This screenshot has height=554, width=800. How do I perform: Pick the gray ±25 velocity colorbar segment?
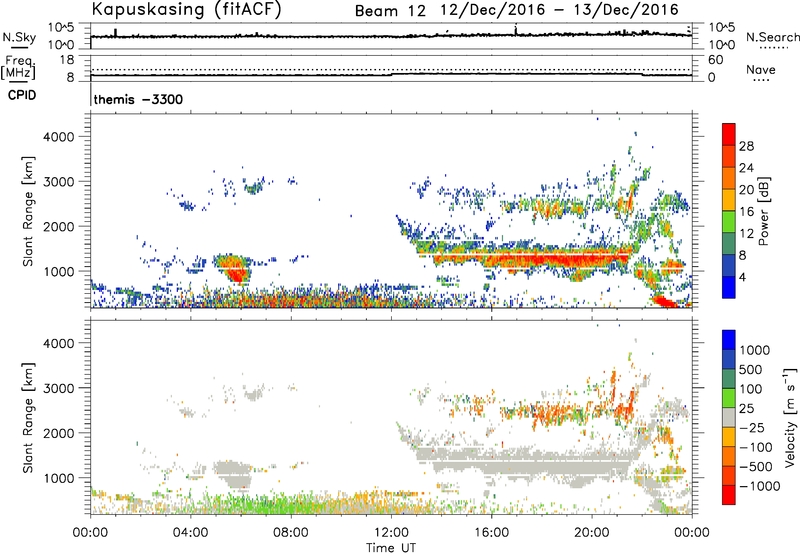pyautogui.click(x=729, y=418)
